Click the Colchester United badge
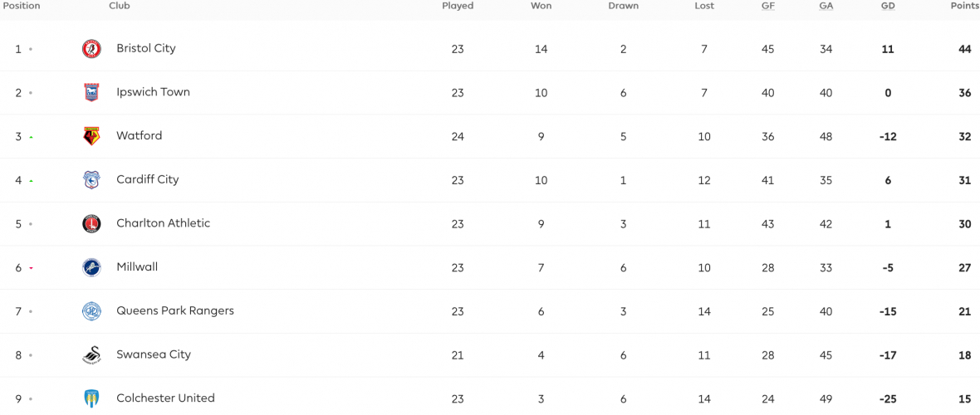This screenshot has height=415, width=980. click(92, 398)
